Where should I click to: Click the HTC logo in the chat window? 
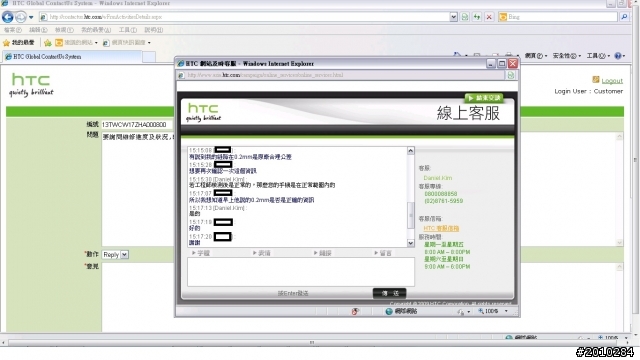[203, 112]
